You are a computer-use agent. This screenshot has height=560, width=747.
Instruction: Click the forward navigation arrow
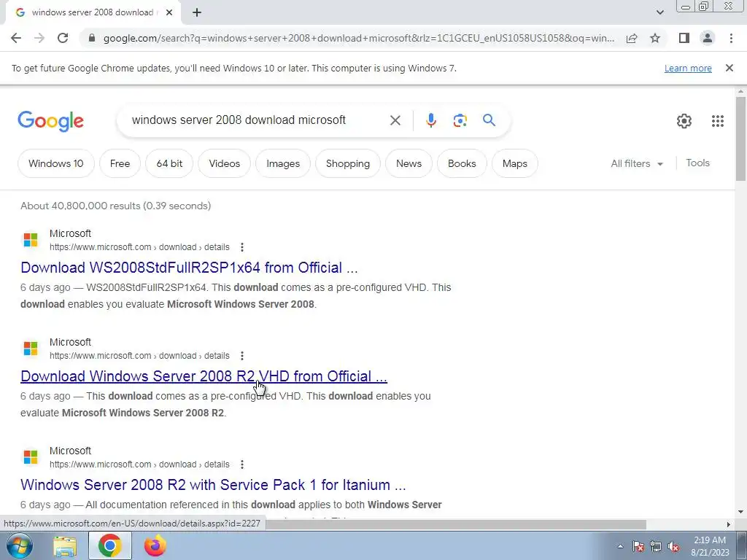pyautogui.click(x=39, y=38)
